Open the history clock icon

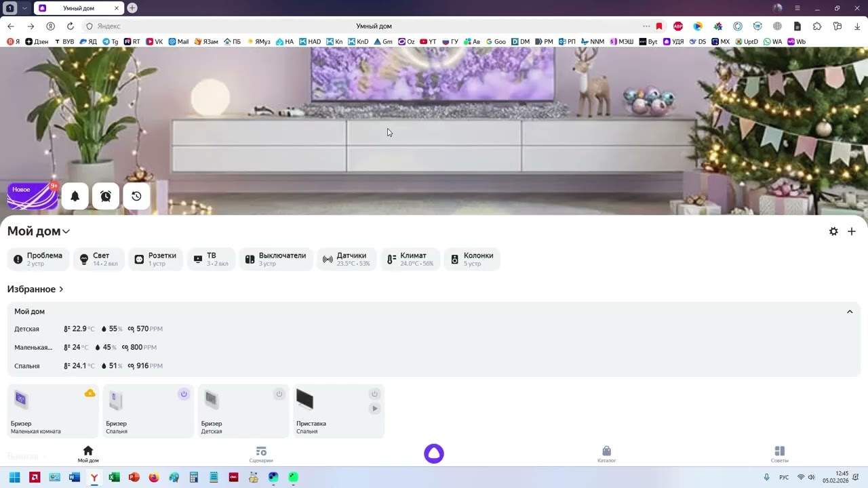136,196
